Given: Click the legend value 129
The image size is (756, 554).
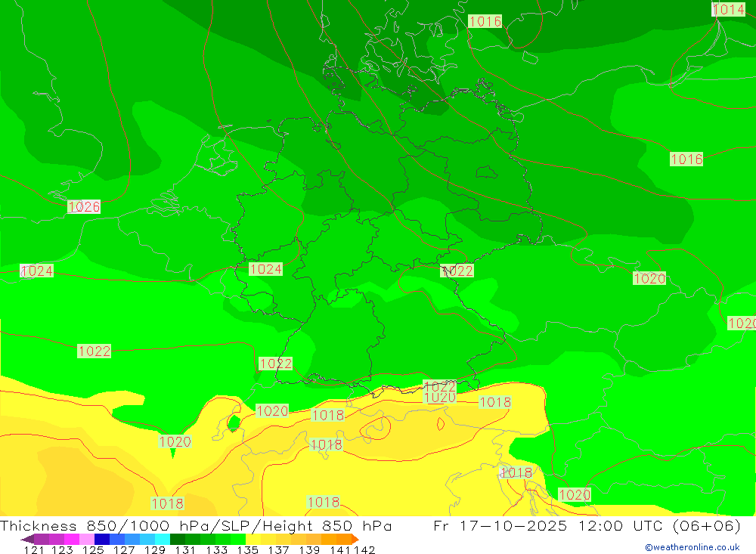Looking at the screenshot, I should coord(154,549).
